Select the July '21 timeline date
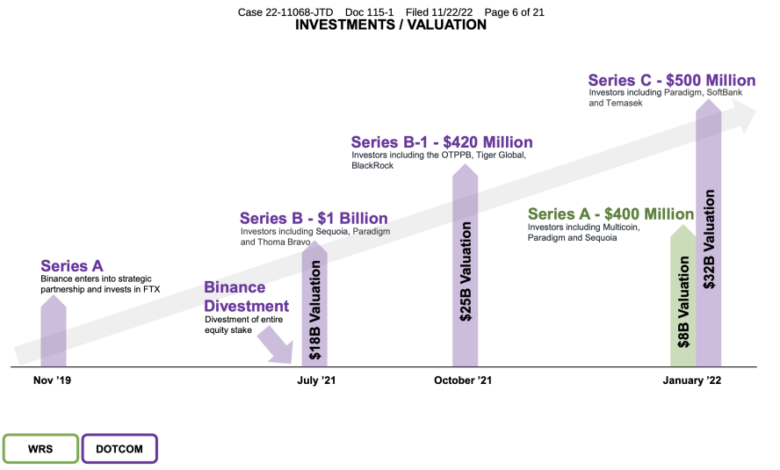 [x=314, y=381]
